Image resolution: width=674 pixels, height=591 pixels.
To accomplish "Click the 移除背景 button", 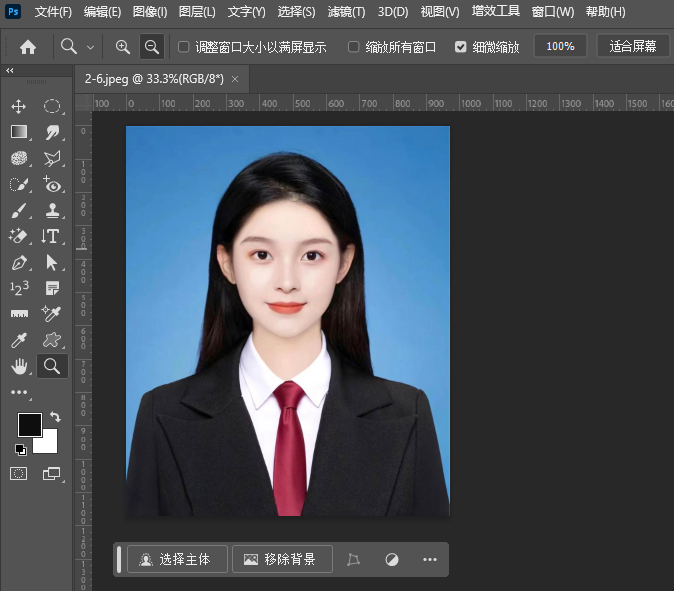I will tap(282, 560).
